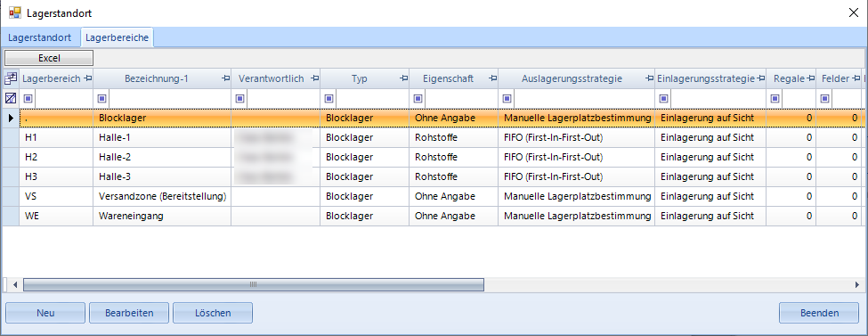
Task: Open filter operator for Regale column
Action: [775, 99]
